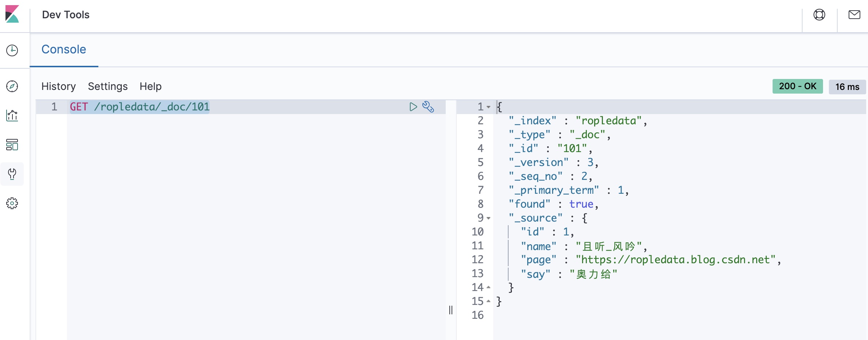Image resolution: width=868 pixels, height=340 pixels.
Task: Click the fold marker at line 14
Action: click(488, 287)
